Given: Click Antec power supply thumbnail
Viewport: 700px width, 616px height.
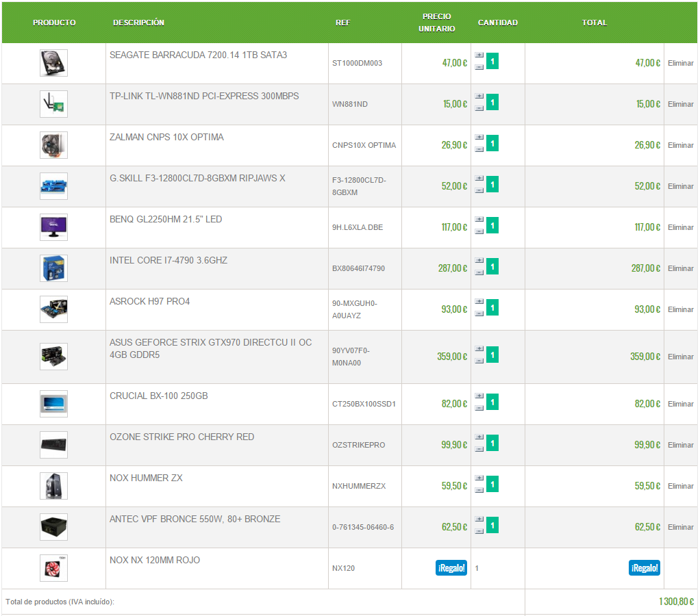Looking at the screenshot, I should 53,527.
